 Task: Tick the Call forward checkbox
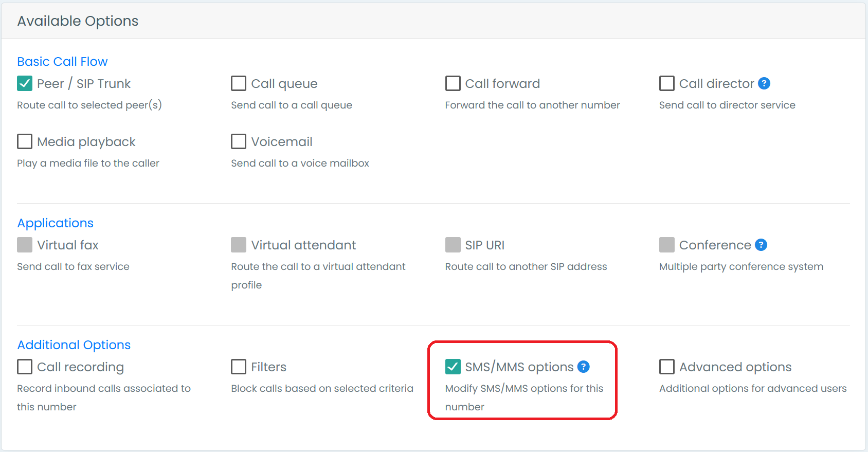453,83
